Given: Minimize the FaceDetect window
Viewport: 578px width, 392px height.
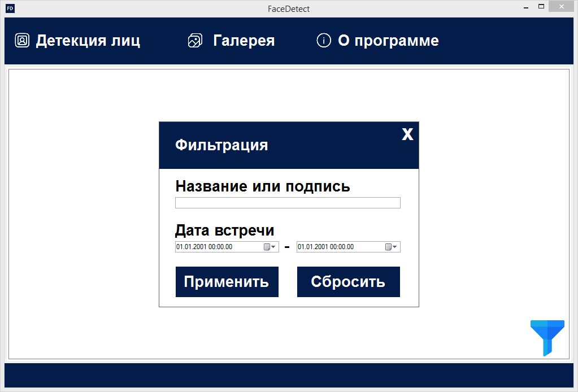Looking at the screenshot, I should (526, 7).
